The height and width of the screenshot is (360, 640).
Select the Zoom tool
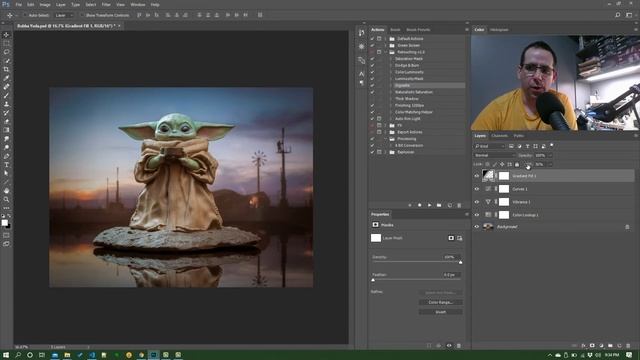pyautogui.click(x=6, y=200)
